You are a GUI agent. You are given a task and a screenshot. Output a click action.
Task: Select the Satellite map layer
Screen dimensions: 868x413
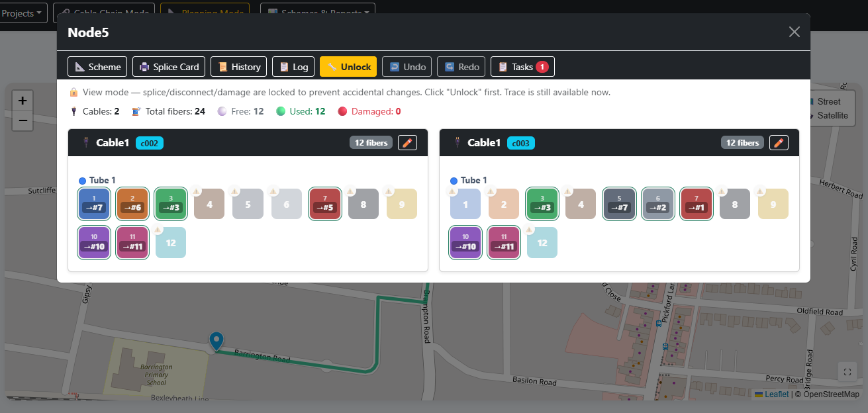(x=832, y=115)
